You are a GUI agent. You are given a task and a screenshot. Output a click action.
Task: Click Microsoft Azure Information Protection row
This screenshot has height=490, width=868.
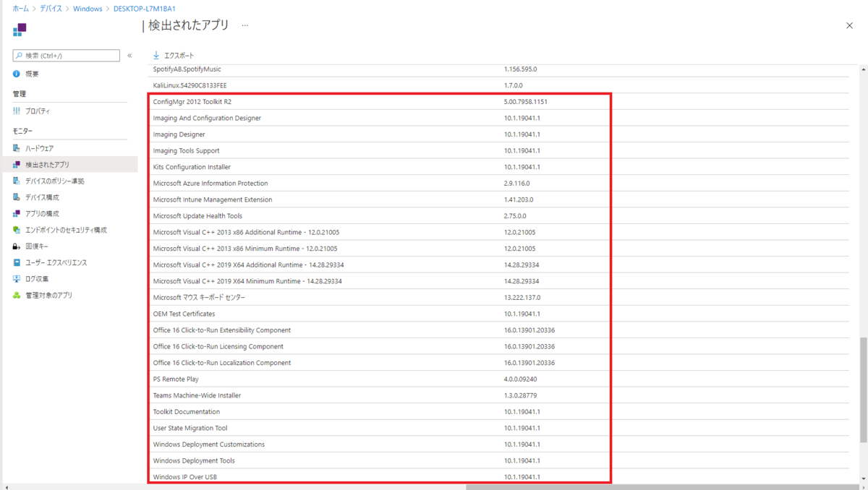point(501,184)
